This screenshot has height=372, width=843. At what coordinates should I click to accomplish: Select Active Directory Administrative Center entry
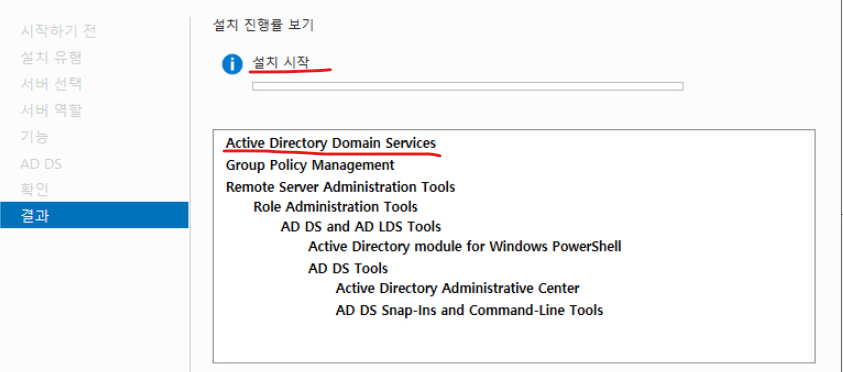point(458,289)
